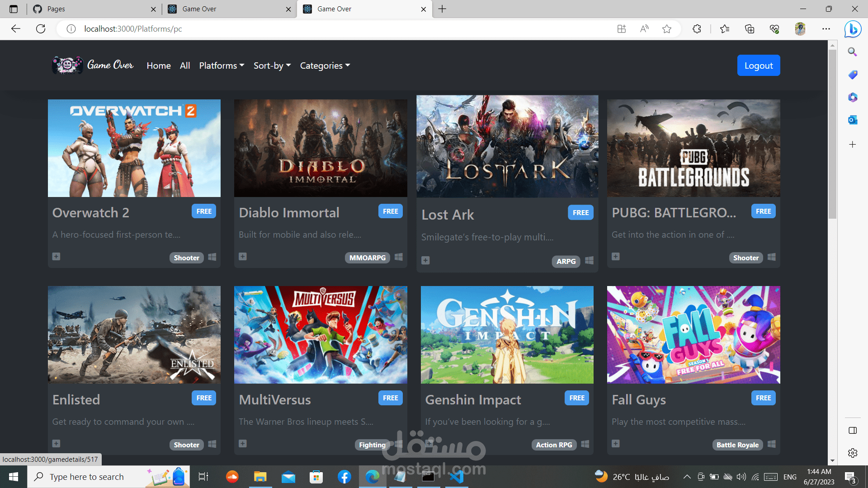868x488 pixels.
Task: Open Visual Studio Code from taskbar
Action: click(457, 477)
